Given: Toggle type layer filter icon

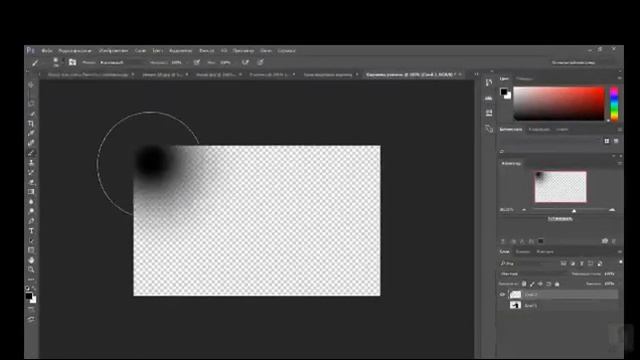Looking at the screenshot, I should pos(582,263).
